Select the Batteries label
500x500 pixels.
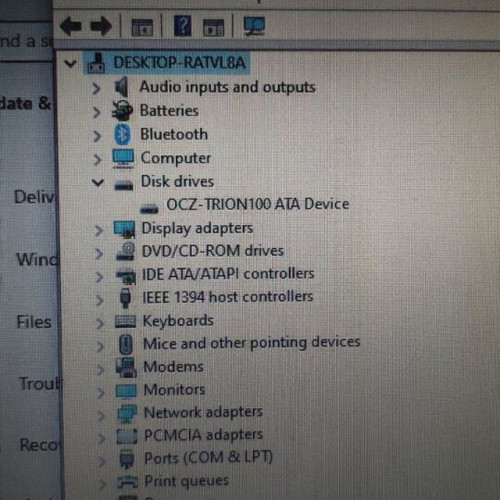click(169, 111)
